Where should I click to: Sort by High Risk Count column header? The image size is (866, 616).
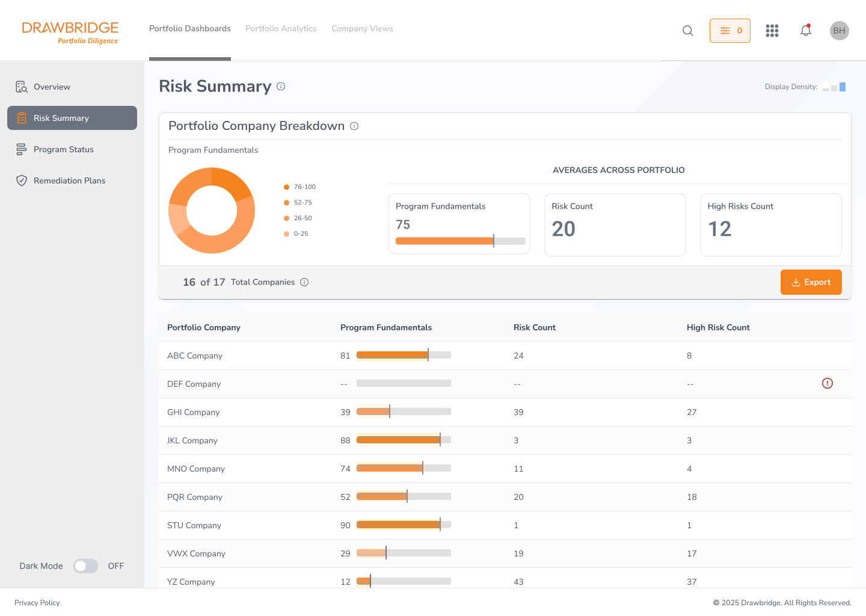pyautogui.click(x=718, y=327)
